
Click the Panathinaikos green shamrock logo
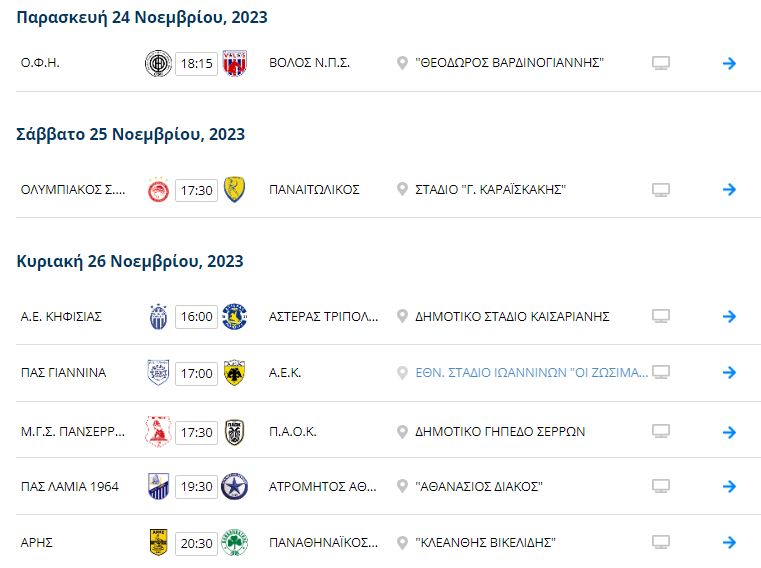(x=234, y=542)
